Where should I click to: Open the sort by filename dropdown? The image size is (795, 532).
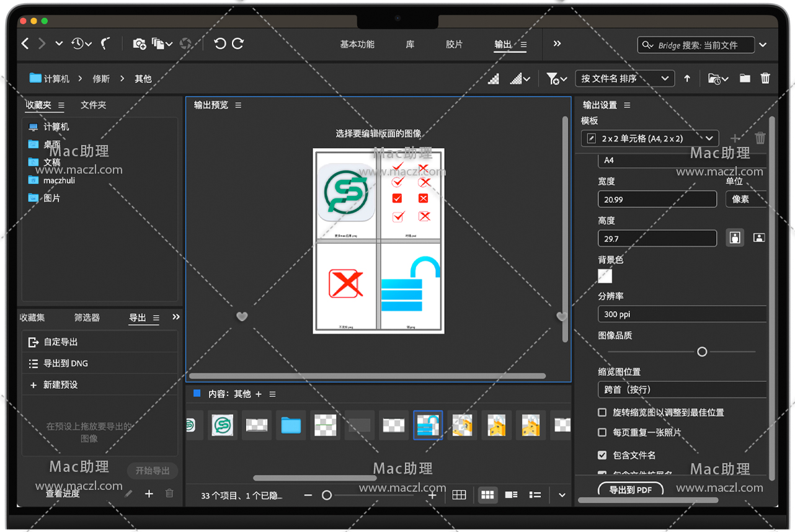coord(624,78)
